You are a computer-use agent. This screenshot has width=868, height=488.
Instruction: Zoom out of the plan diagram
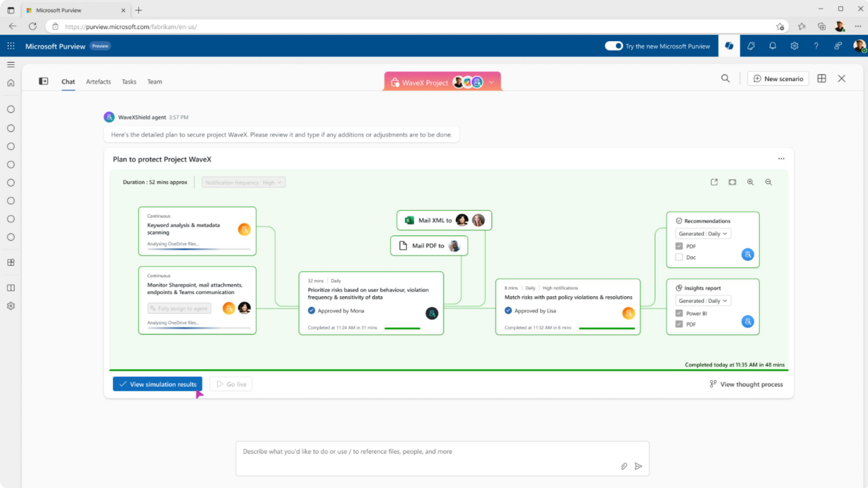[768, 182]
